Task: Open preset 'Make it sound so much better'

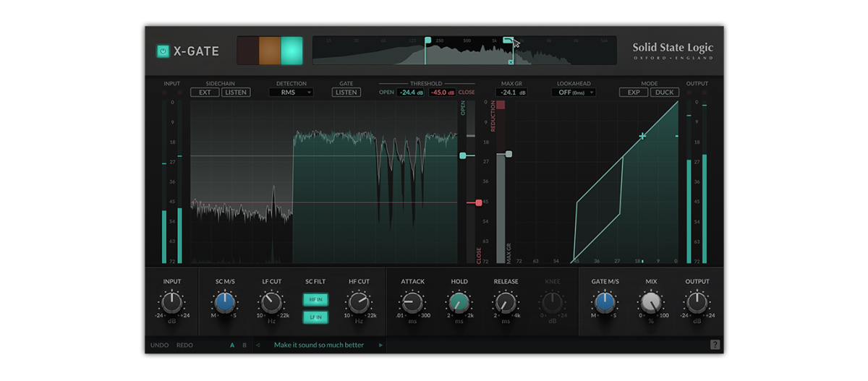Action: coord(319,345)
